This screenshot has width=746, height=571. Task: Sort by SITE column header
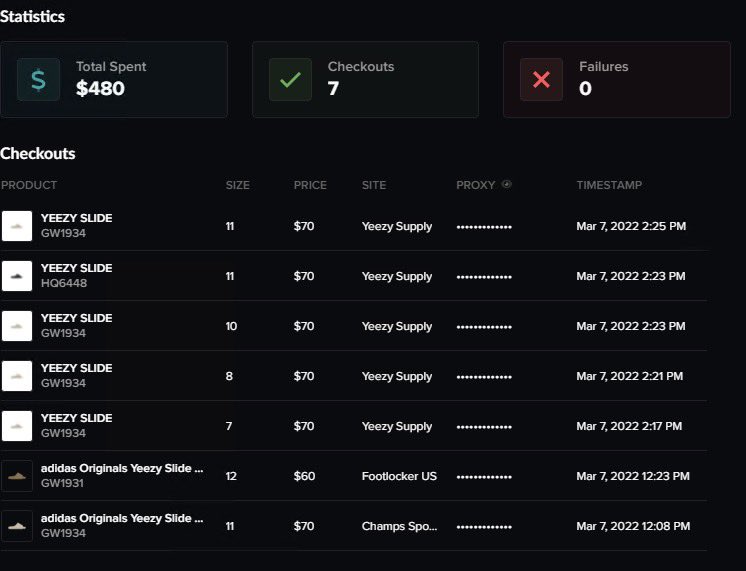click(373, 185)
